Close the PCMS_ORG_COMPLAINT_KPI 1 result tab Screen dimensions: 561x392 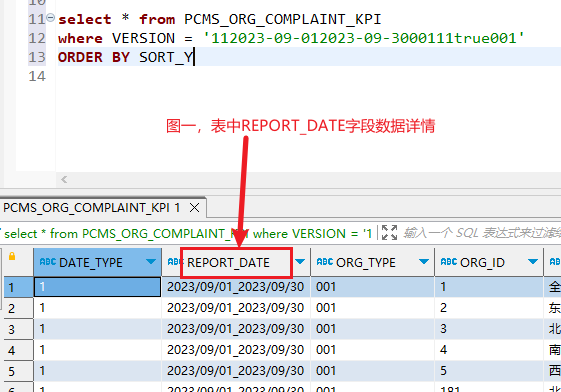195,207
